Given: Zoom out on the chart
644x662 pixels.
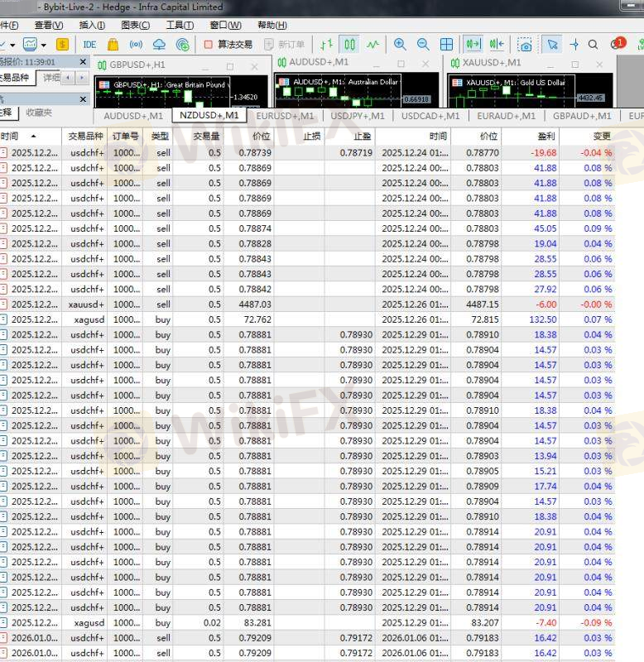Looking at the screenshot, I should click(x=423, y=45).
